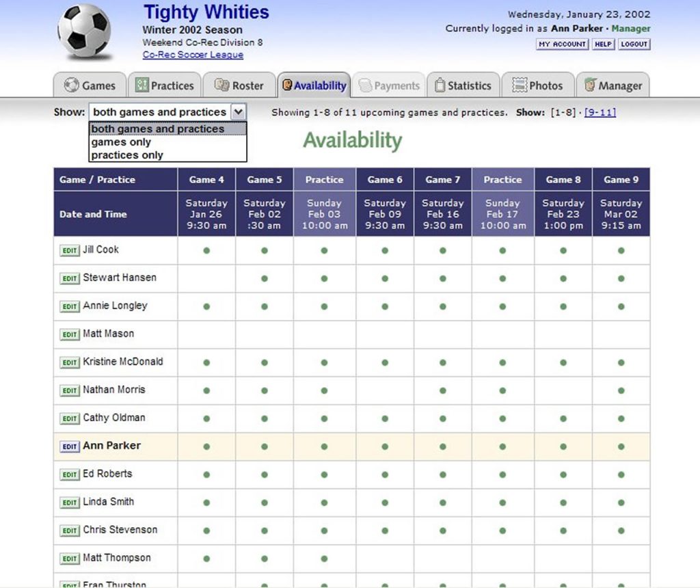The height and width of the screenshot is (588, 700).
Task: Edit Ann Parker's availability
Action: [70, 446]
